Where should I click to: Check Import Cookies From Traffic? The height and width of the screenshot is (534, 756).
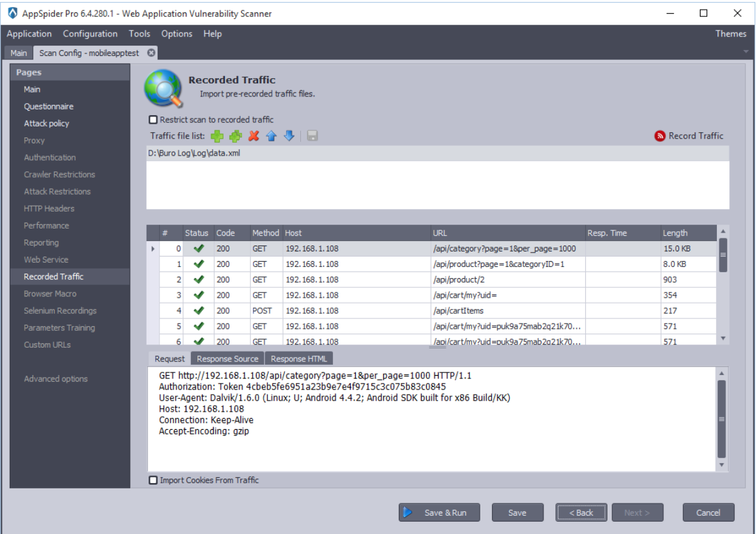pos(153,480)
